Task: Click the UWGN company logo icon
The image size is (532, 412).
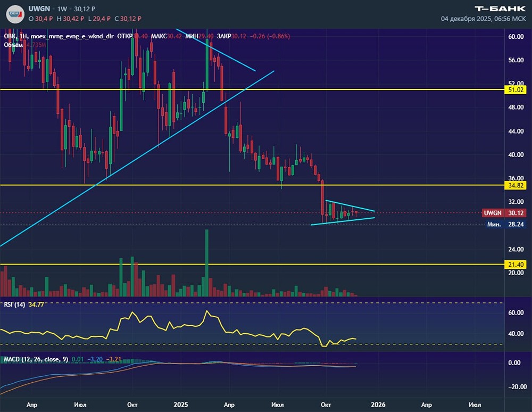Action: [15, 14]
